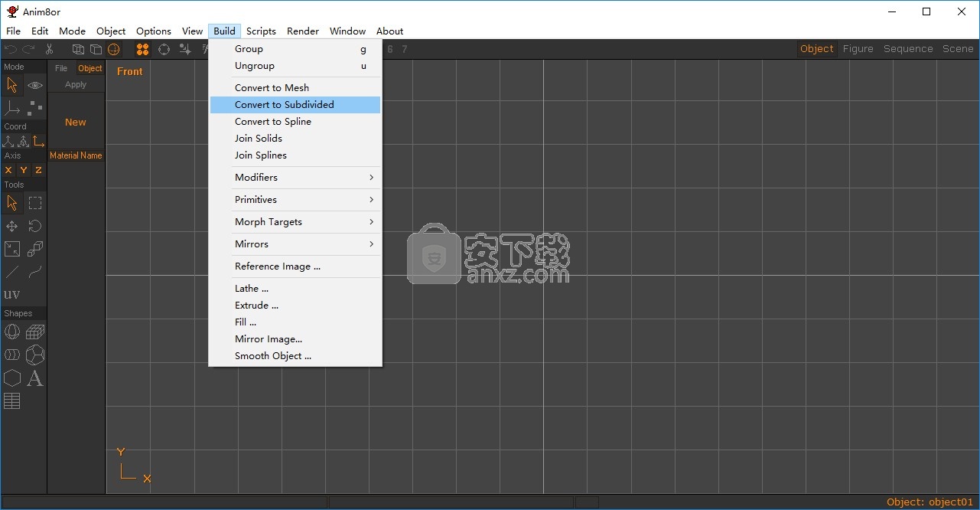Viewport: 980px width, 510px height.
Task: Select the Smooth shaded sphere display icon
Action: (x=113, y=49)
